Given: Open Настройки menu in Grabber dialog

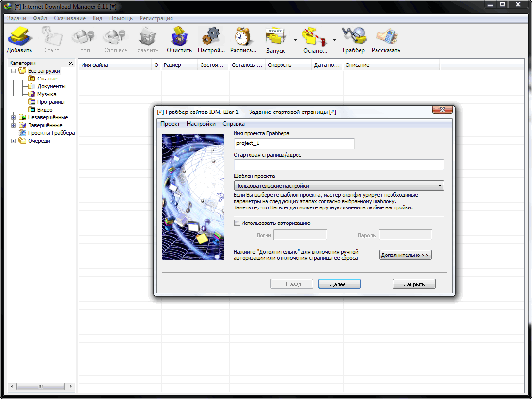Looking at the screenshot, I should pos(201,124).
